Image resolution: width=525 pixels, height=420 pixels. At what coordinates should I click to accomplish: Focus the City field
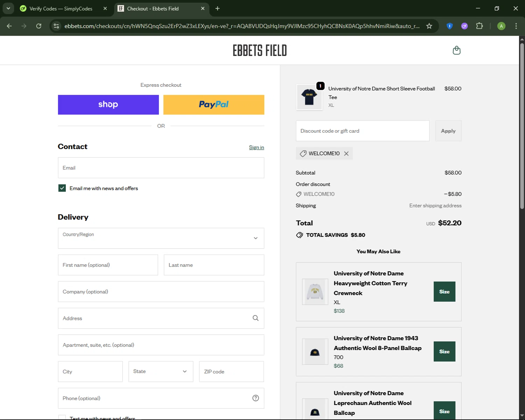coord(90,371)
